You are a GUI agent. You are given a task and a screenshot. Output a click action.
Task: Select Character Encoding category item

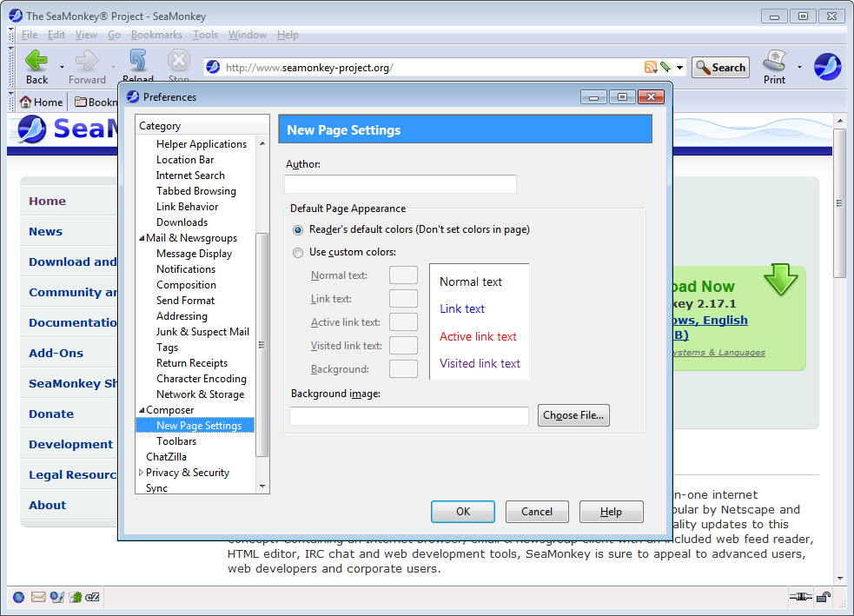tap(202, 379)
